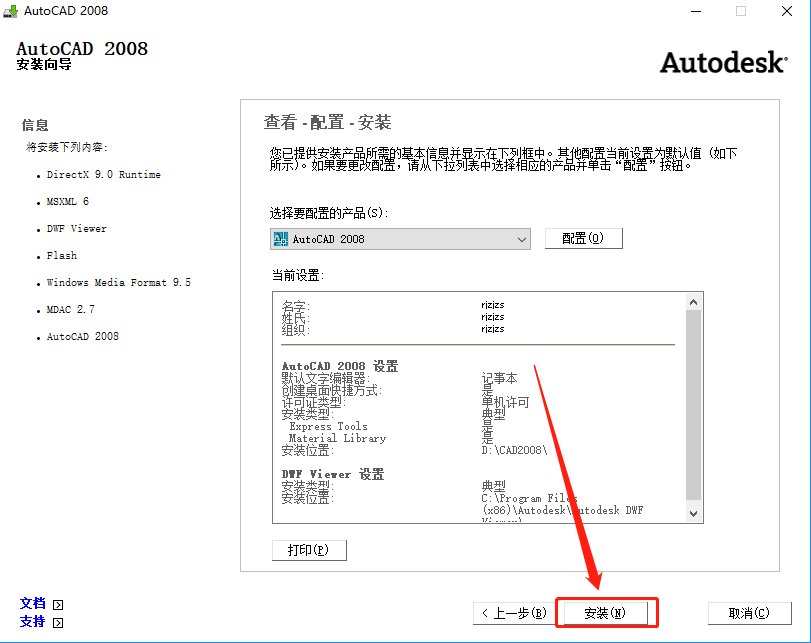This screenshot has width=811, height=643.
Task: Click the DWF Viewer list entry
Action: coord(77,229)
